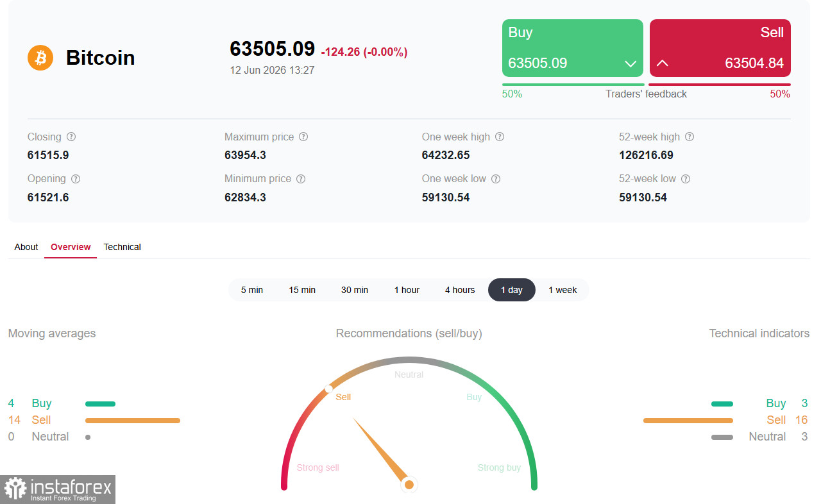The width and height of the screenshot is (821, 504).
Task: Click the 52-week low help icon
Action: coord(686,179)
